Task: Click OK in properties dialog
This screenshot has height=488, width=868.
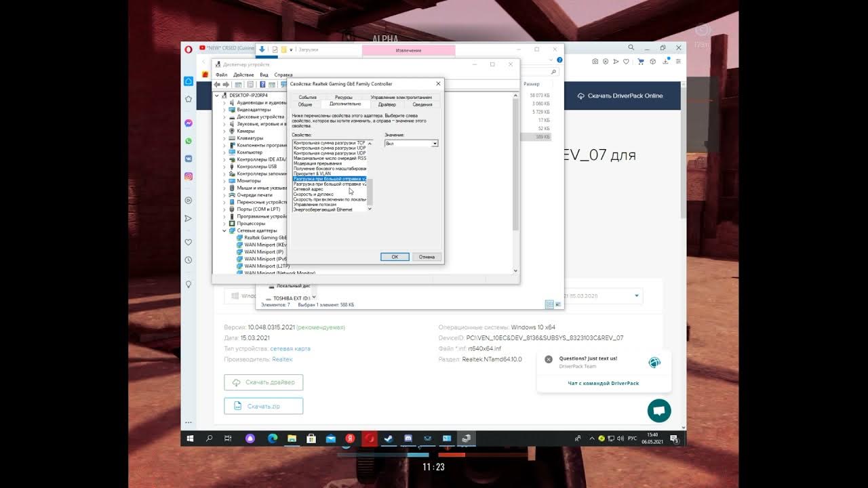Action: [395, 257]
